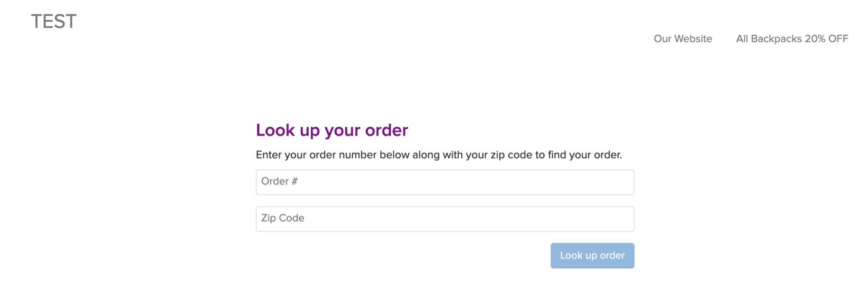Image resolution: width=868 pixels, height=303 pixels.
Task: Click the Look up your order heading
Action: [332, 130]
